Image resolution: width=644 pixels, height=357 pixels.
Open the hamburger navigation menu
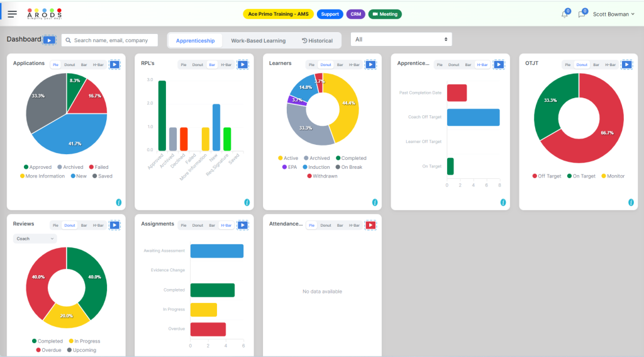pos(13,14)
